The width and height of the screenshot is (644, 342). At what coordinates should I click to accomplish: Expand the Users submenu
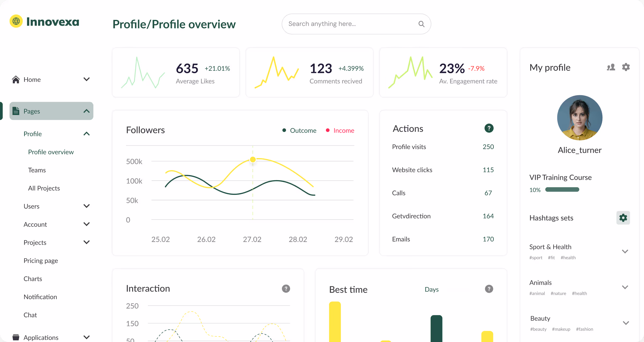pyautogui.click(x=86, y=206)
